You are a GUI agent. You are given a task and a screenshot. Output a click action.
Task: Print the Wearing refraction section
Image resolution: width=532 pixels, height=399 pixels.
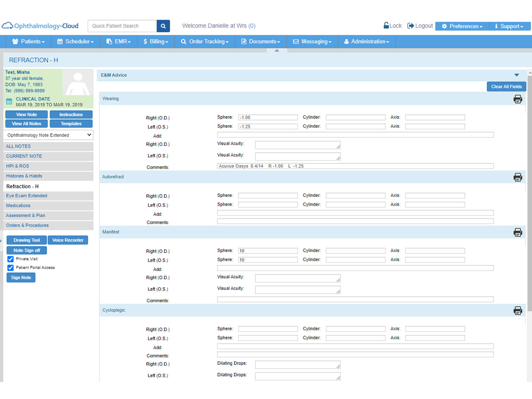(x=517, y=99)
